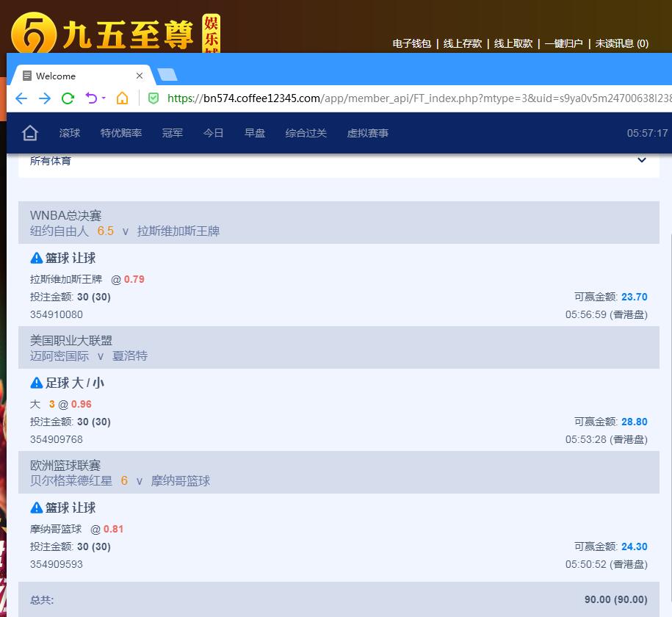This screenshot has width=672, height=617.
Task: Click the green security shield icon
Action: point(153,98)
